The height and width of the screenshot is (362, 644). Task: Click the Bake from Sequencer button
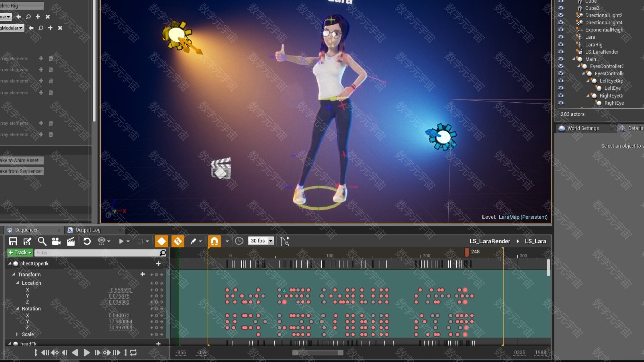point(21,171)
